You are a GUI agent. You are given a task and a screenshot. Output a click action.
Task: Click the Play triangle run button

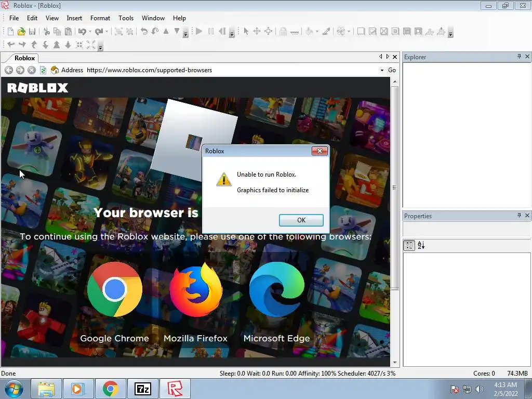coord(199,32)
